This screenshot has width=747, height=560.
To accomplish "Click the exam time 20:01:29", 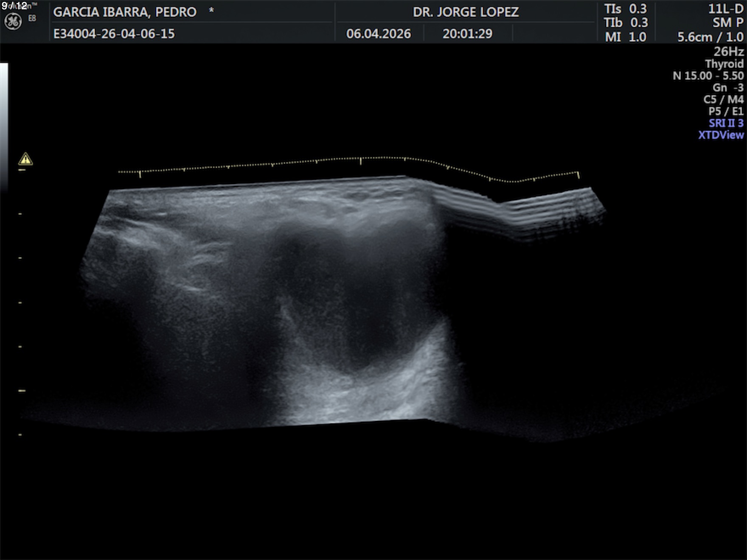I will [x=467, y=34].
